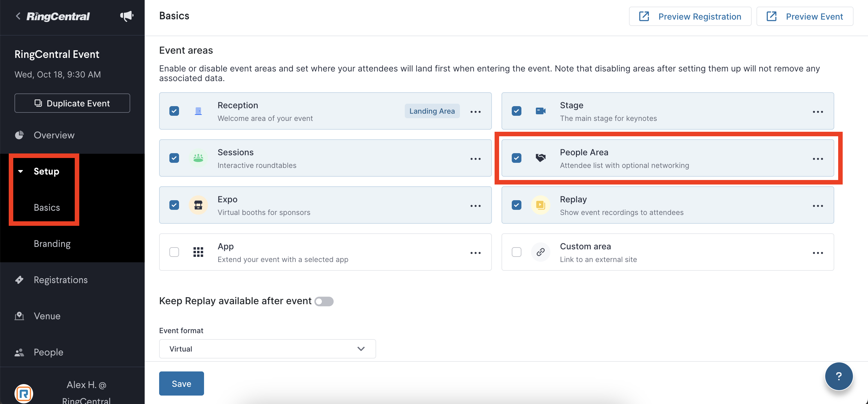Click the Stage video camera icon
Viewport: 868px width, 404px height.
(x=540, y=111)
